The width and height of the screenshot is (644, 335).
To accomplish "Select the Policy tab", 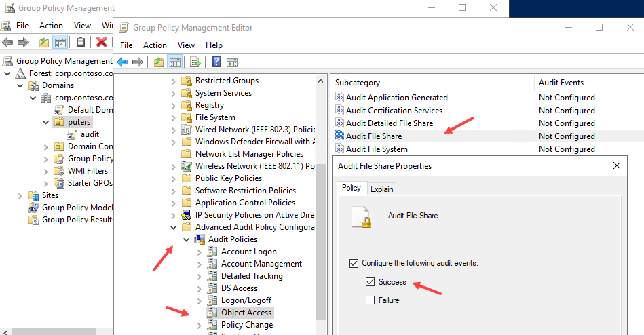I will [x=351, y=188].
